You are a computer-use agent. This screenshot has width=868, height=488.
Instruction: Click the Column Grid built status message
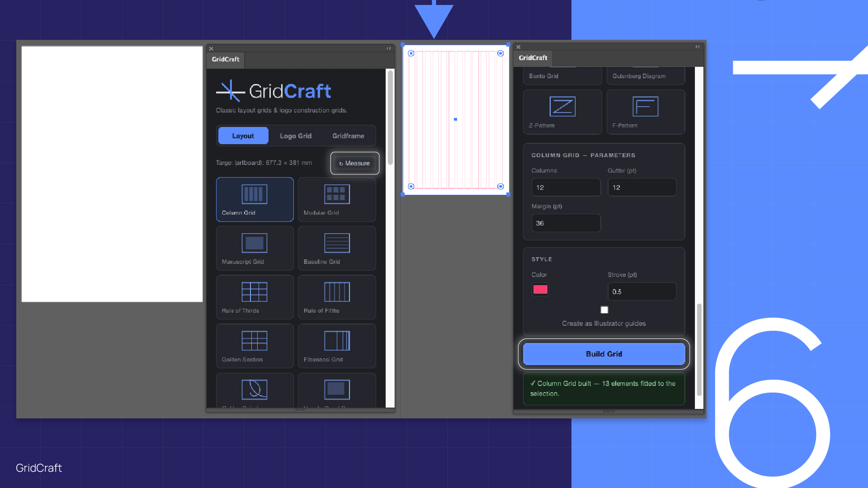(604, 389)
